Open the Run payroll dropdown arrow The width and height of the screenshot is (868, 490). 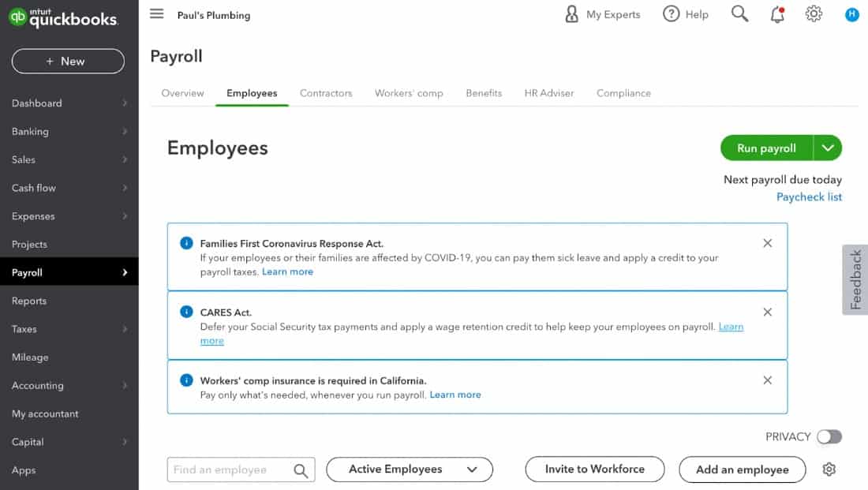(x=828, y=148)
